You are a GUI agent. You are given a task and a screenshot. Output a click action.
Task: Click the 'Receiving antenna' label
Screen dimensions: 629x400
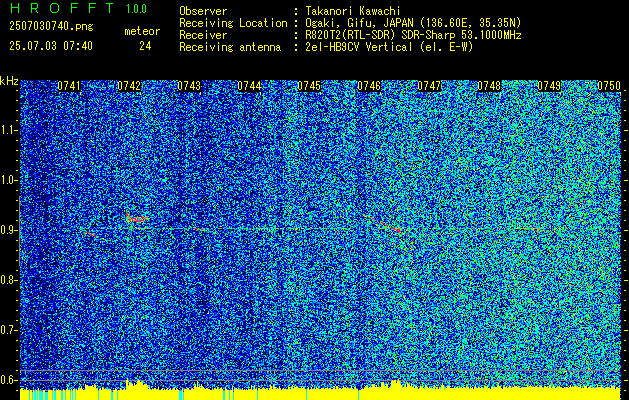click(230, 47)
